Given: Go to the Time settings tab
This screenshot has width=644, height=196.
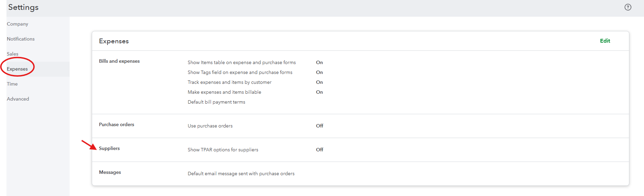Looking at the screenshot, I should [12, 84].
